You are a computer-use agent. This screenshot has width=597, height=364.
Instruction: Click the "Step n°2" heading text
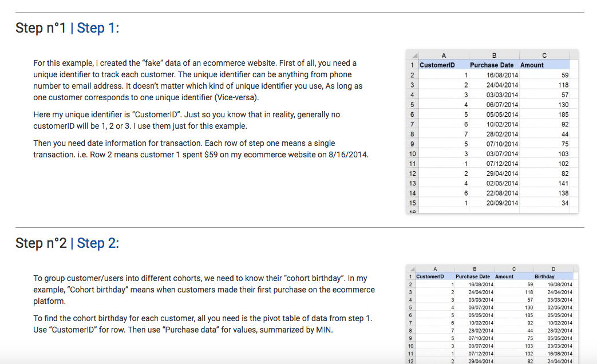[41, 243]
